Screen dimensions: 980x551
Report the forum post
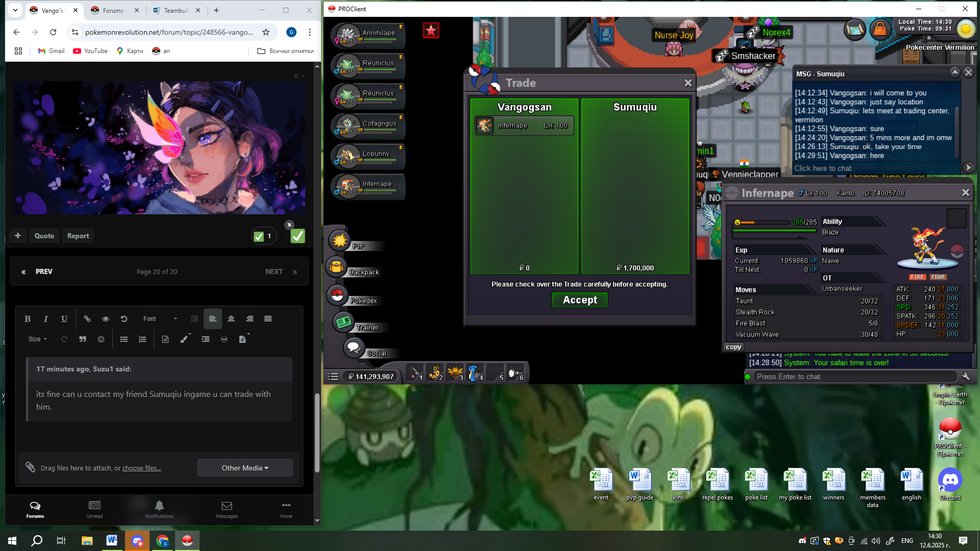[x=78, y=236]
